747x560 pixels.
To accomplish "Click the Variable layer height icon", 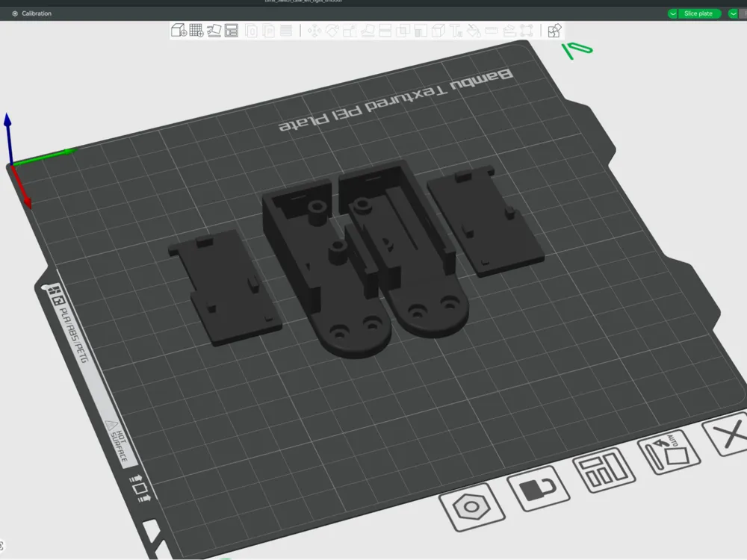I will click(286, 31).
